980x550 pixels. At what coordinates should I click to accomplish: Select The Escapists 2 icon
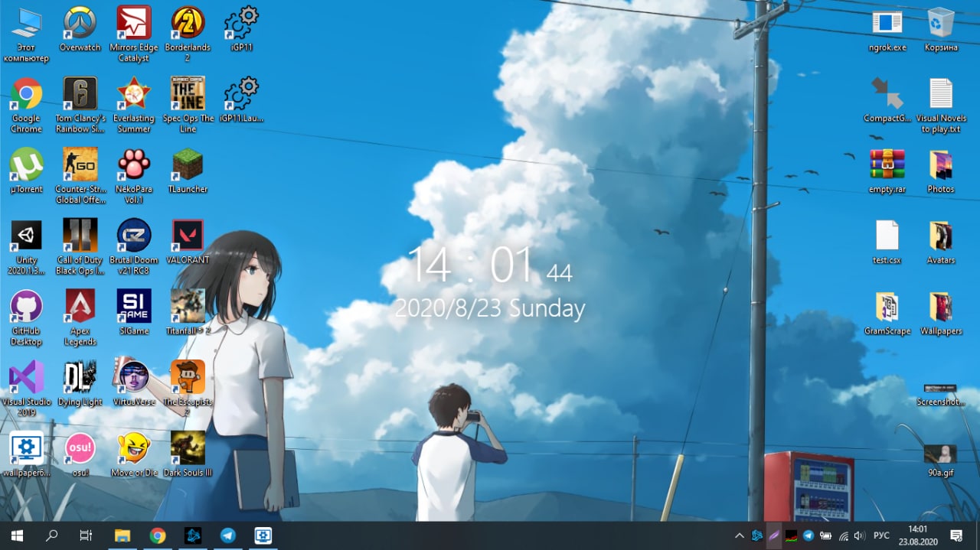188,388
